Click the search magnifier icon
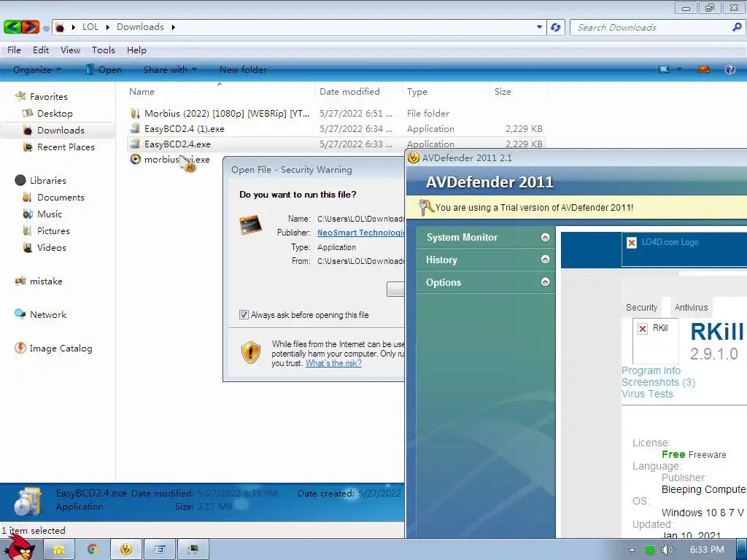 pyautogui.click(x=737, y=27)
